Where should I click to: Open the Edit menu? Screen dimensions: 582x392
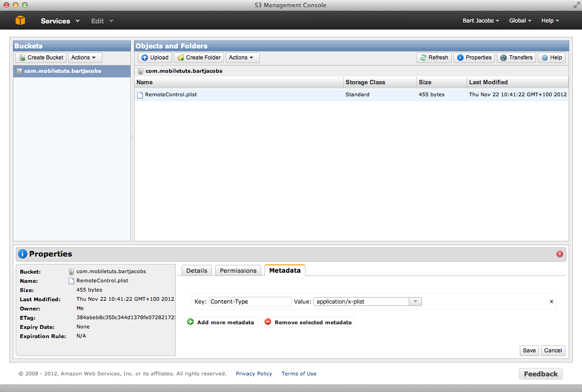pos(102,21)
